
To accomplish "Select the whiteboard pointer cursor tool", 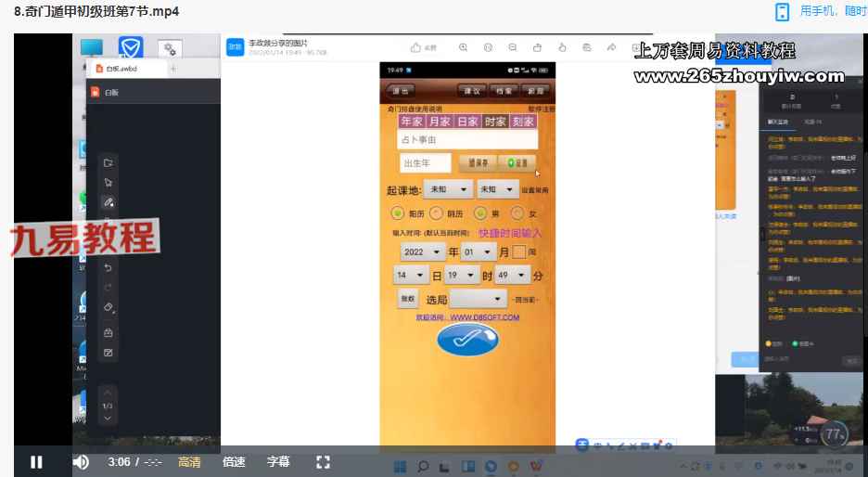I will [108, 182].
